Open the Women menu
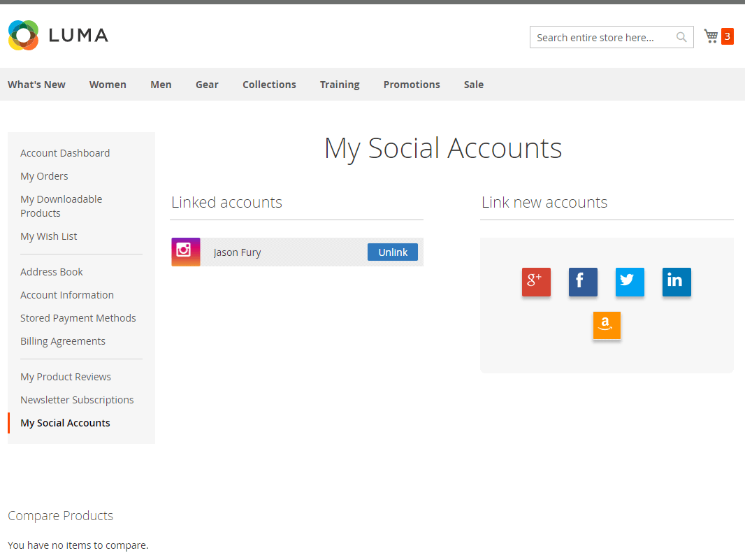Screen dimensions: 745x560 pos(108,85)
